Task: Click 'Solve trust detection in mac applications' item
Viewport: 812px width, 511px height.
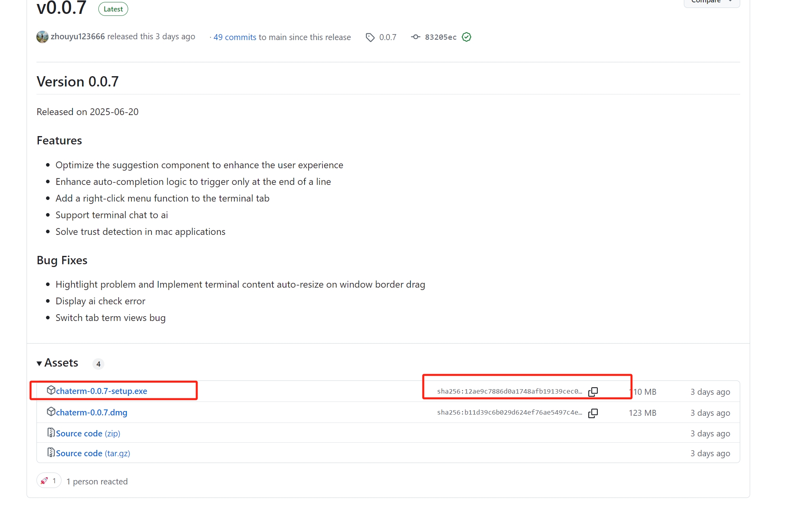Action: (x=140, y=232)
